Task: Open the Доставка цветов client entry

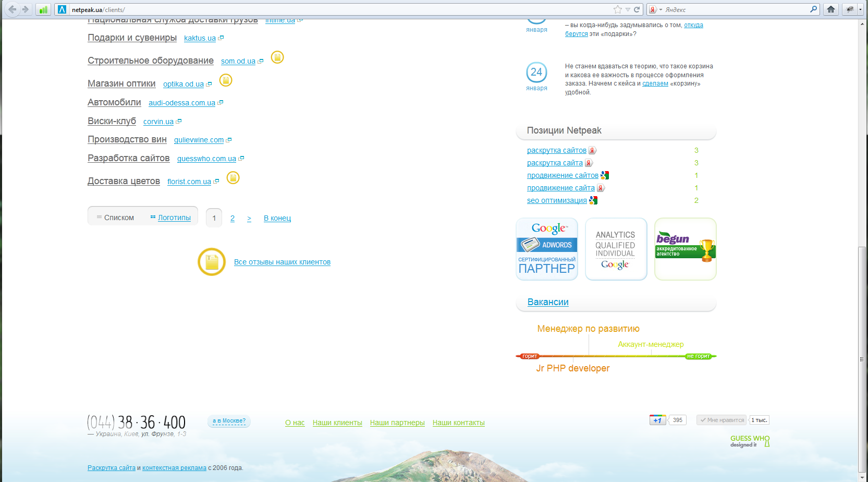Action: pos(124,181)
